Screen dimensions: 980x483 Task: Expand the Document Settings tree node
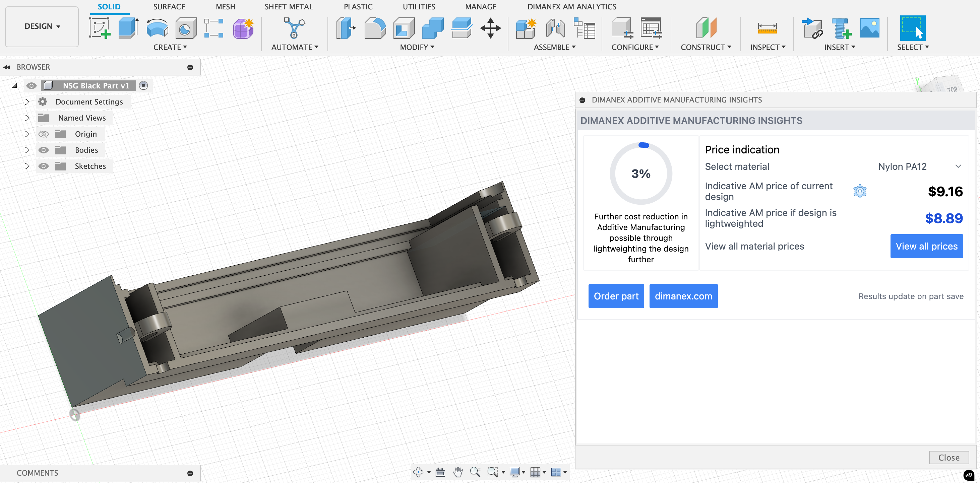tap(26, 102)
